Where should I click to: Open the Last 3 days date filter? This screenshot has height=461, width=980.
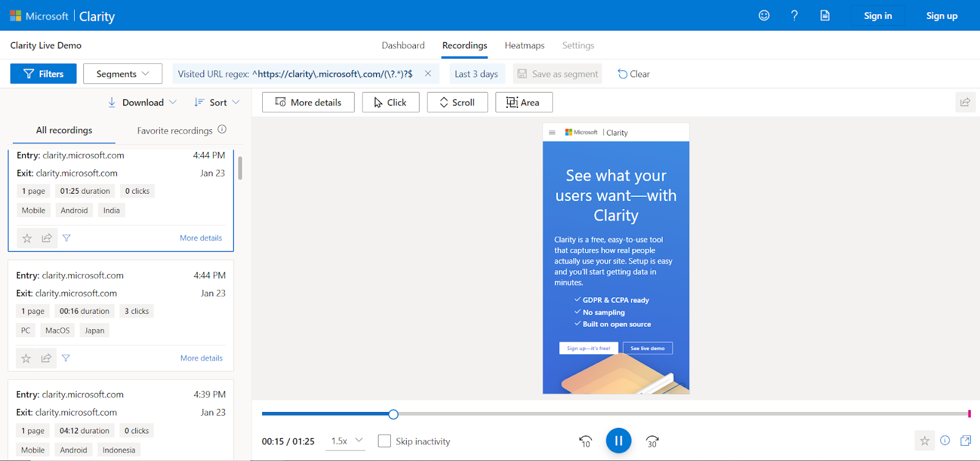(x=477, y=74)
